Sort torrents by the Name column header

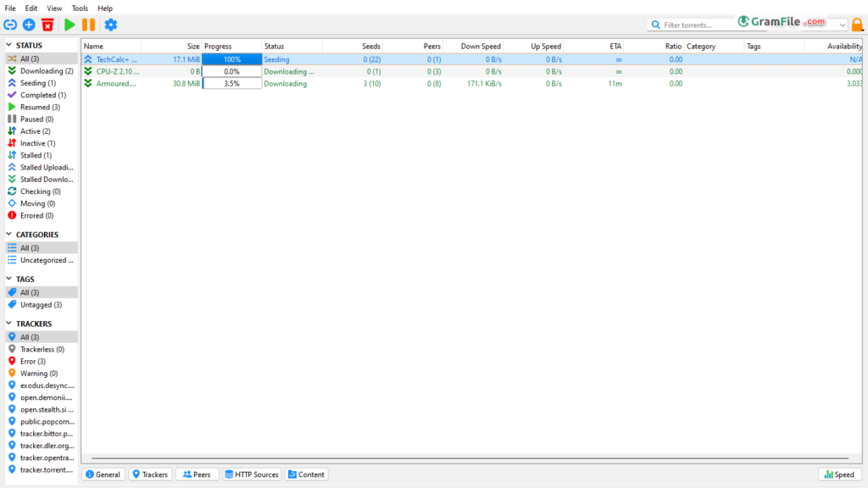[x=111, y=47]
